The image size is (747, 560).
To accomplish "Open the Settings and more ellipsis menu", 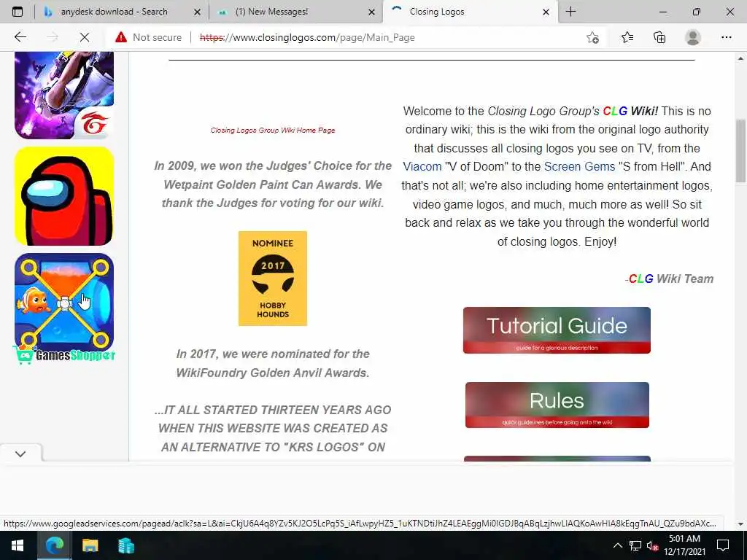I will pos(726,37).
